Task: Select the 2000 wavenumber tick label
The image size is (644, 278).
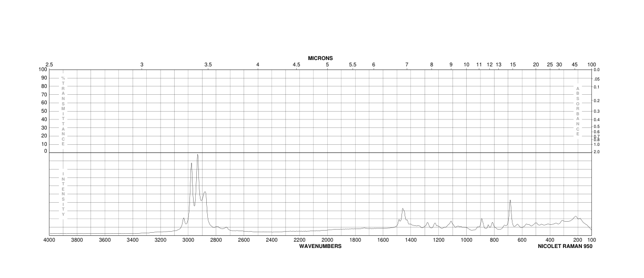Action: click(327, 240)
